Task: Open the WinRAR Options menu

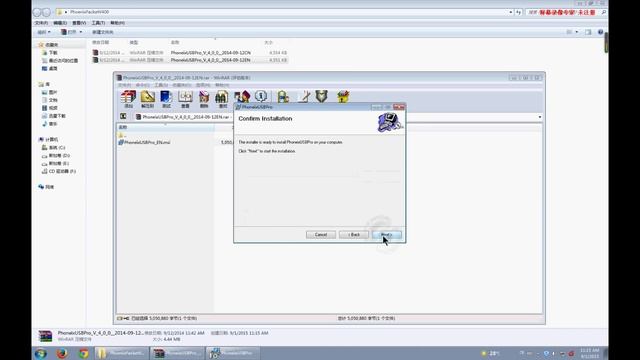Action: [x=203, y=85]
